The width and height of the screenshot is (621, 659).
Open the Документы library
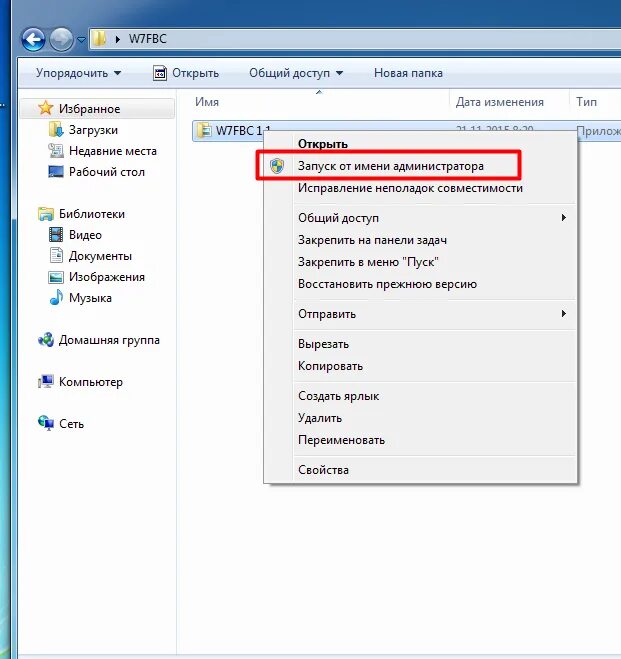point(100,256)
